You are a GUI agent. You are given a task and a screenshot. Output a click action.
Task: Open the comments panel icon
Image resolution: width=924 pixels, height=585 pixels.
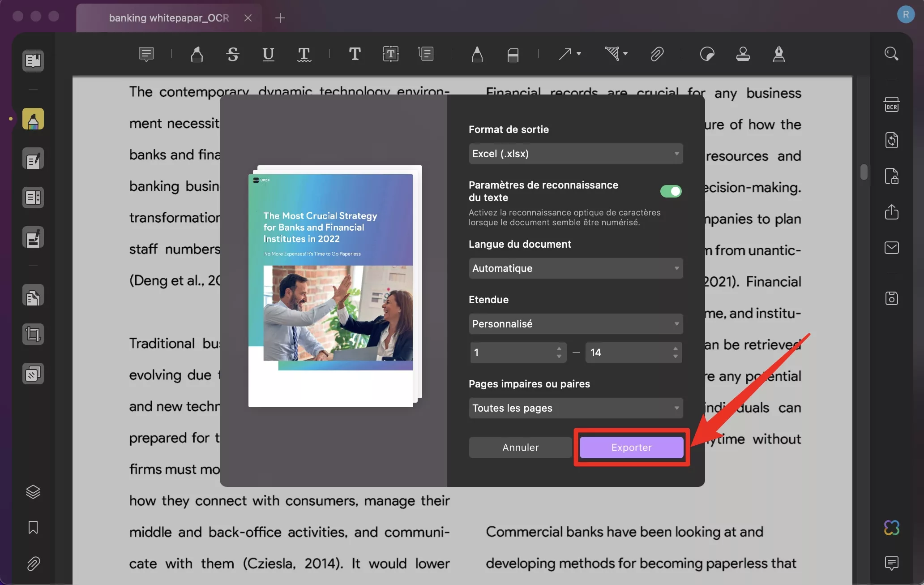pyautogui.click(x=891, y=563)
